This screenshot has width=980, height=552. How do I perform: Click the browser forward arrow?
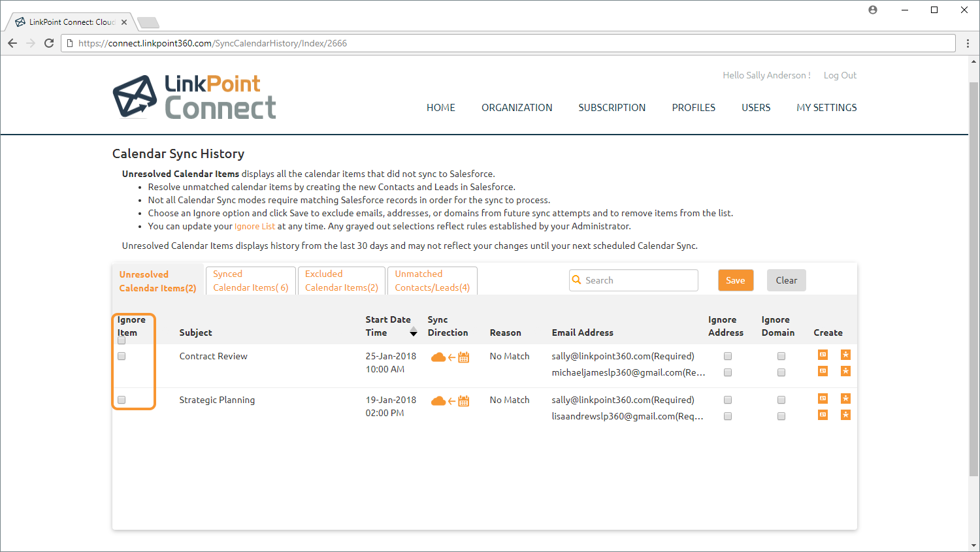click(x=31, y=43)
